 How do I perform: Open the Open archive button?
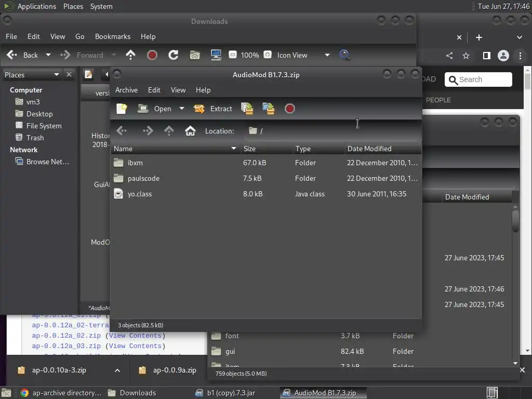click(x=154, y=109)
